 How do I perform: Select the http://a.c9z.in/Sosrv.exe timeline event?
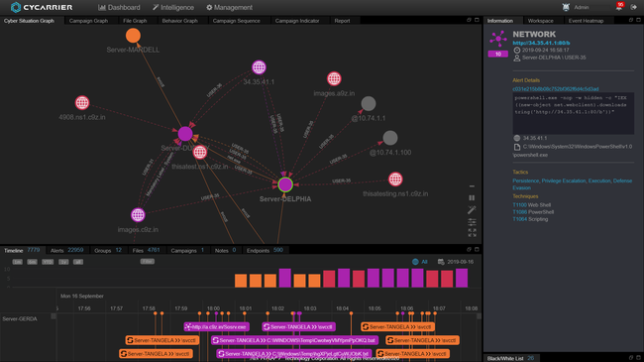(x=216, y=327)
